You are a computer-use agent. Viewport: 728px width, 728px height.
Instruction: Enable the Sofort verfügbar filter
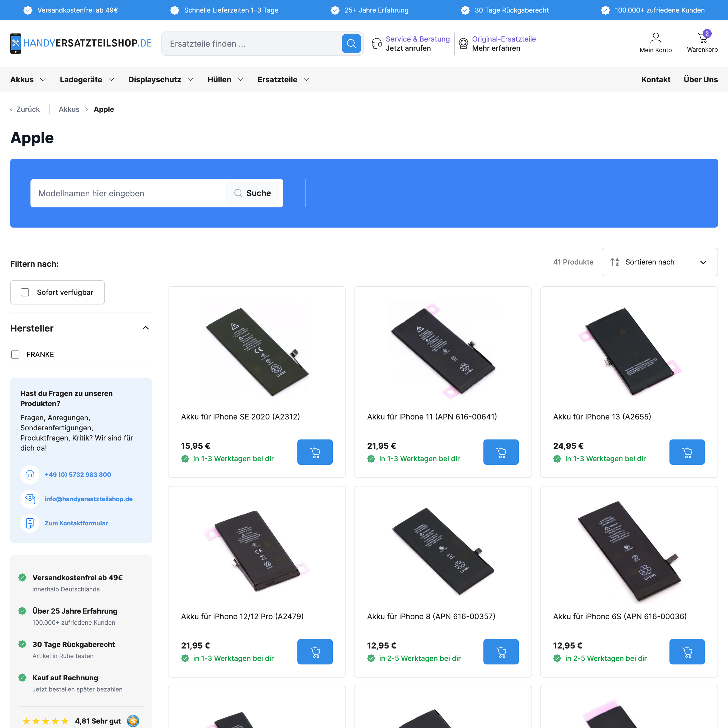tap(25, 292)
